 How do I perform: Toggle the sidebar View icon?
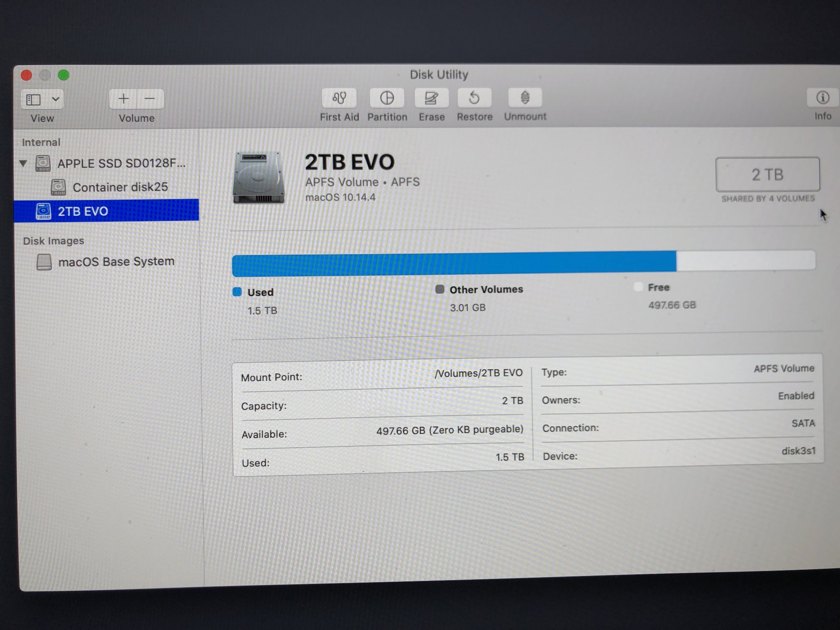[x=34, y=100]
